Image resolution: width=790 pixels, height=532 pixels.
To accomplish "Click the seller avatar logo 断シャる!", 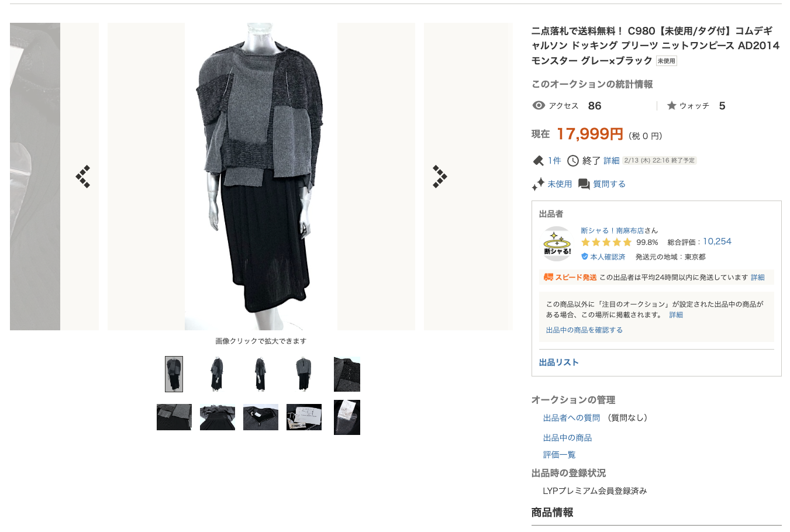I will 557,244.
